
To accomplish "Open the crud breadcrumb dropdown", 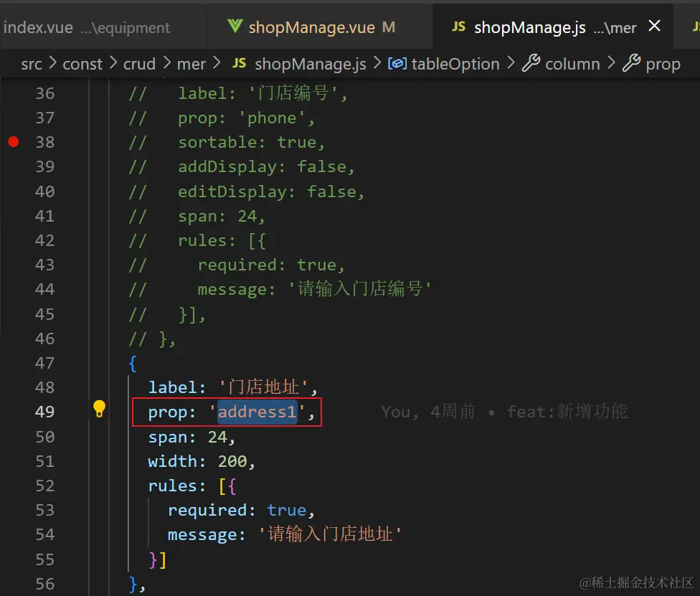I will 139,64.
